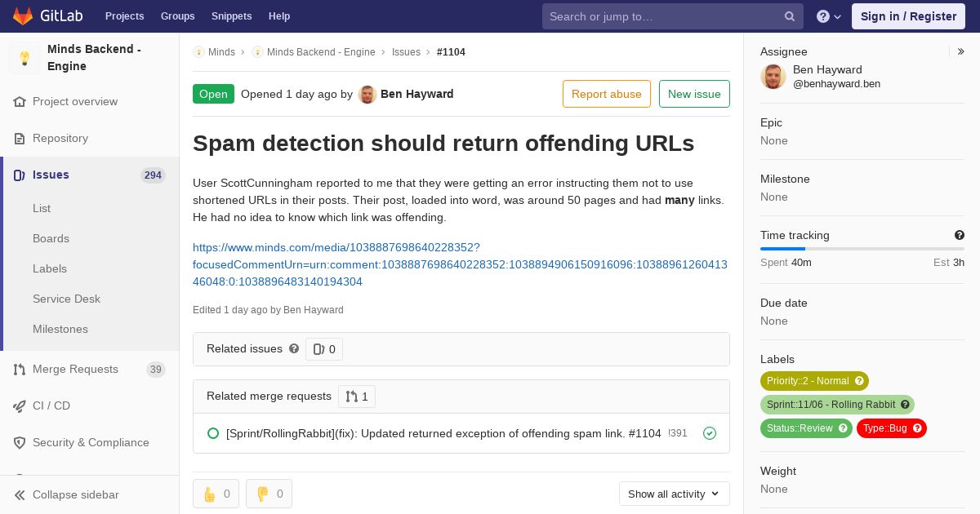Screen dimensions: 980x514
Task: Click the Issues breadcrumb link
Action: 406,52
